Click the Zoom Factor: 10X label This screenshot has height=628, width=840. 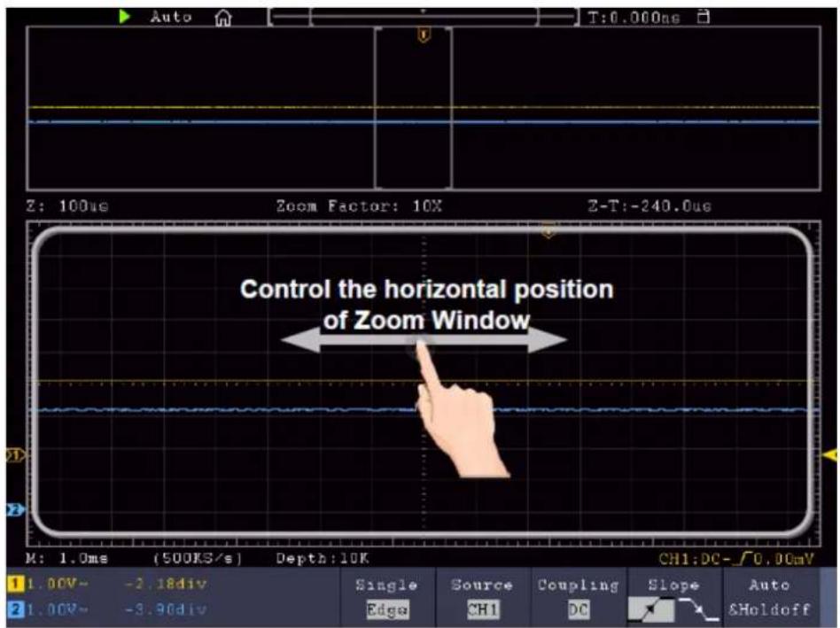[x=359, y=205]
